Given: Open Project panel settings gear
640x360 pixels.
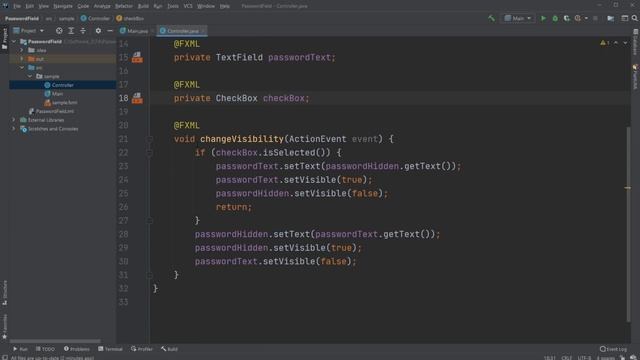Looking at the screenshot, I should tap(98, 31).
